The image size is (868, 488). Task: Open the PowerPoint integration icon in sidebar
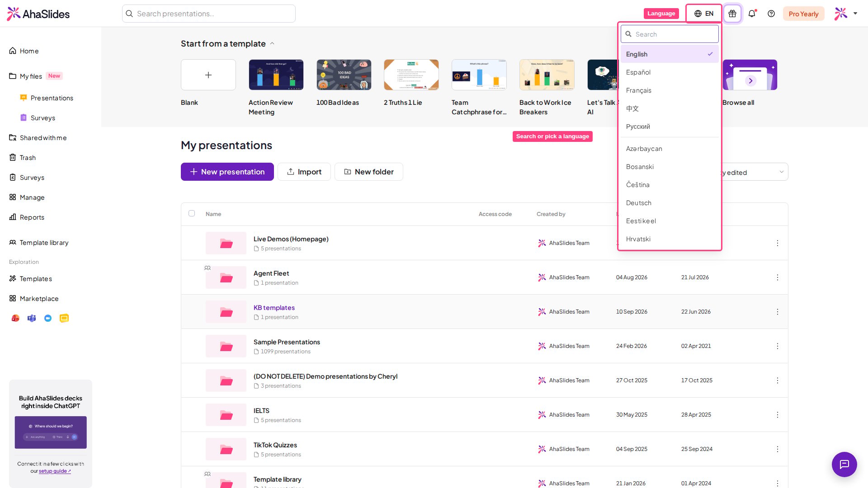(x=15, y=318)
